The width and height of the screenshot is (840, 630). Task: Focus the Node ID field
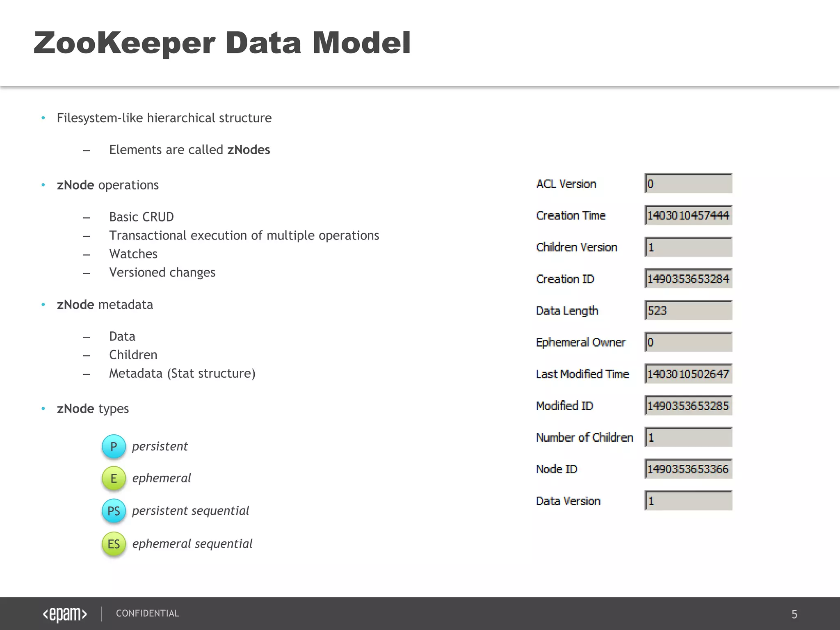coord(688,469)
